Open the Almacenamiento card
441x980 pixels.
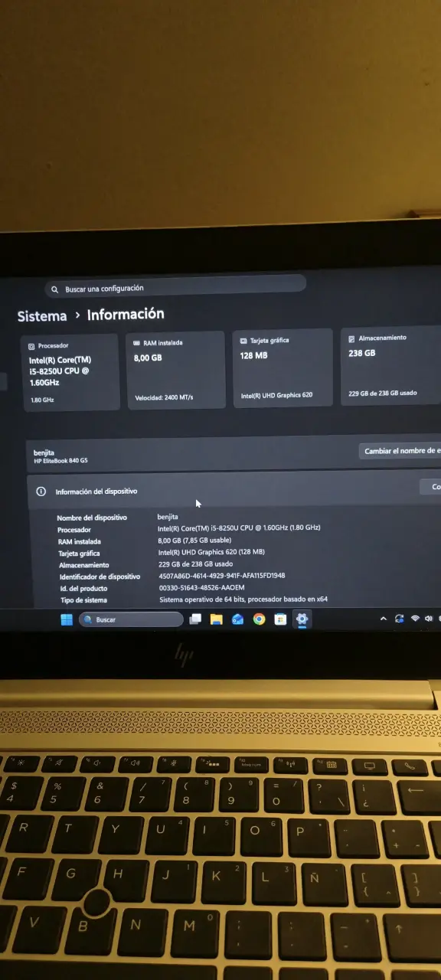click(390, 366)
